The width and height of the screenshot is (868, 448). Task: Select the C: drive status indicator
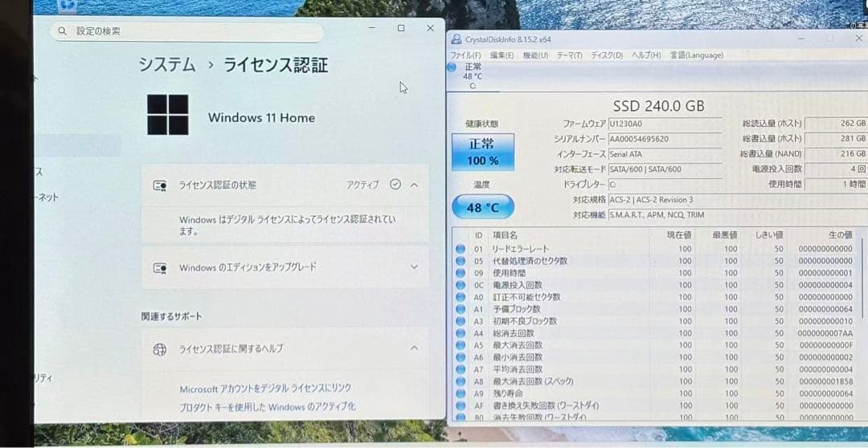(x=451, y=67)
